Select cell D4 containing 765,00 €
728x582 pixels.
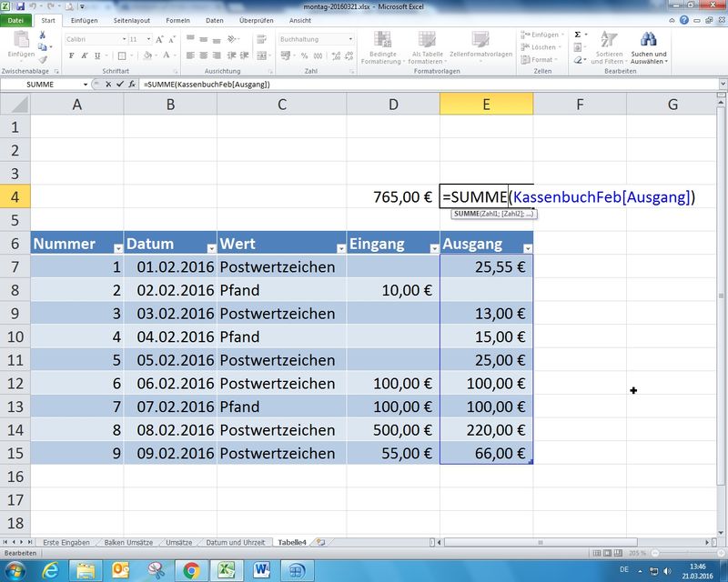pyautogui.click(x=392, y=196)
